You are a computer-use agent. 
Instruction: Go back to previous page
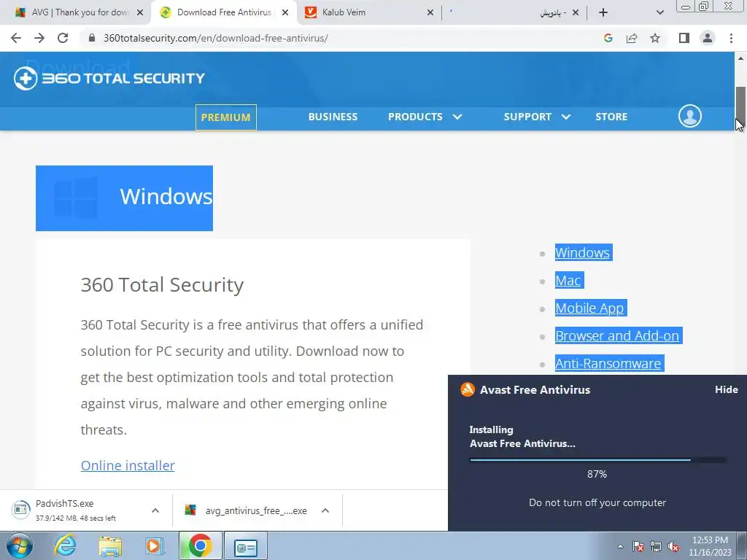click(x=16, y=38)
